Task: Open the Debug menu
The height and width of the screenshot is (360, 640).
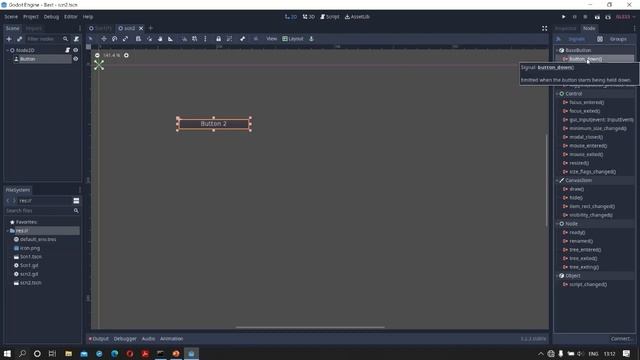Action: 51,17
